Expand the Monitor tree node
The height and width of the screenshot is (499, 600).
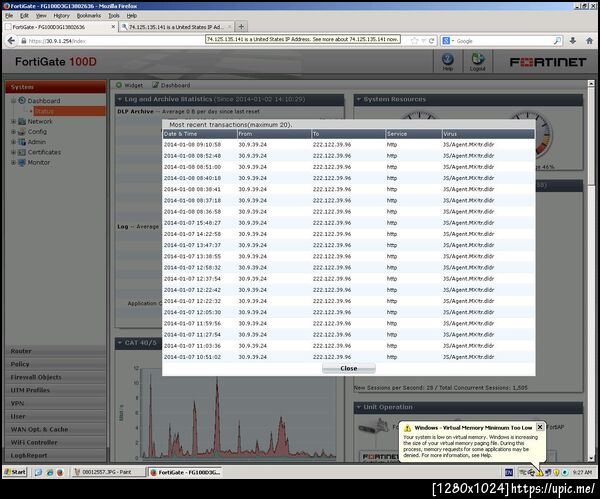pos(13,163)
